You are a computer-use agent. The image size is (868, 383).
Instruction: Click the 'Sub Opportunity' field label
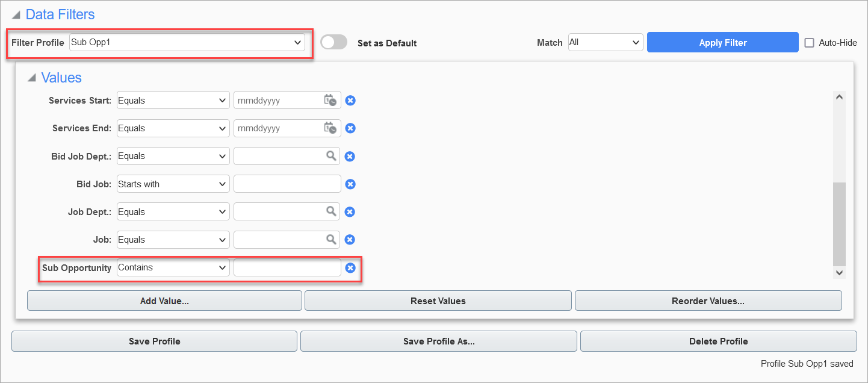pos(76,267)
